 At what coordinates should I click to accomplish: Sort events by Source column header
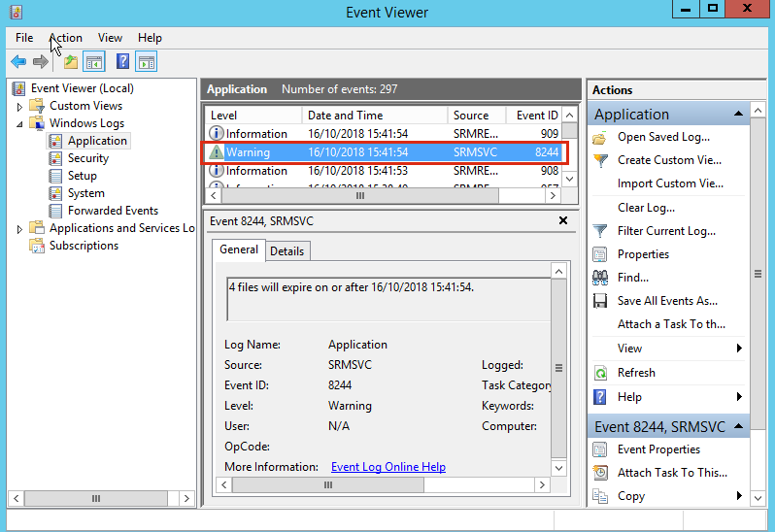[476, 116]
